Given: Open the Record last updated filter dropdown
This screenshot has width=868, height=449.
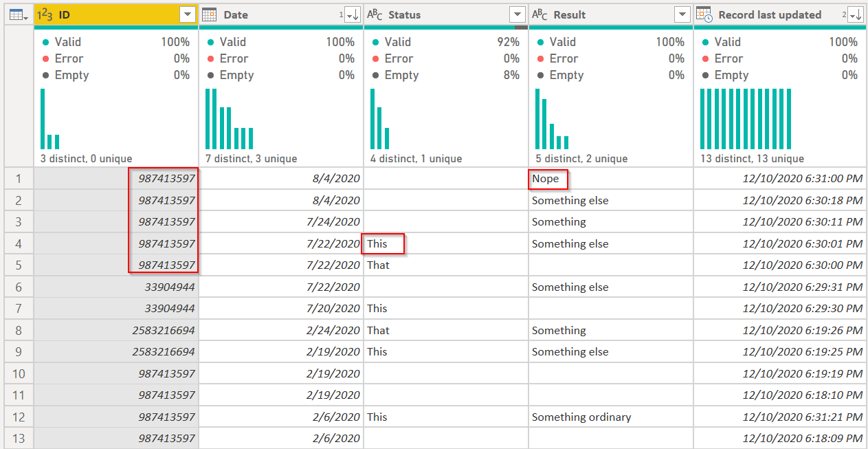Looking at the screenshot, I should click(856, 14).
